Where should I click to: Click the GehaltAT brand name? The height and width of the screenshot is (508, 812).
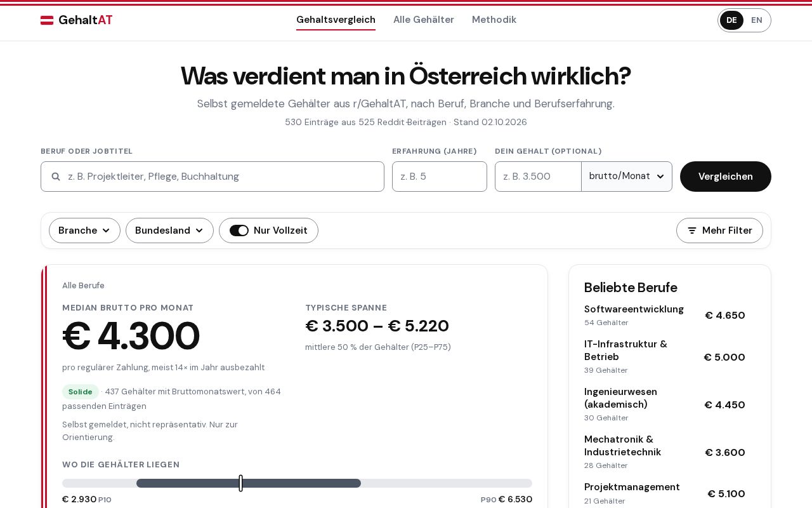tap(86, 20)
